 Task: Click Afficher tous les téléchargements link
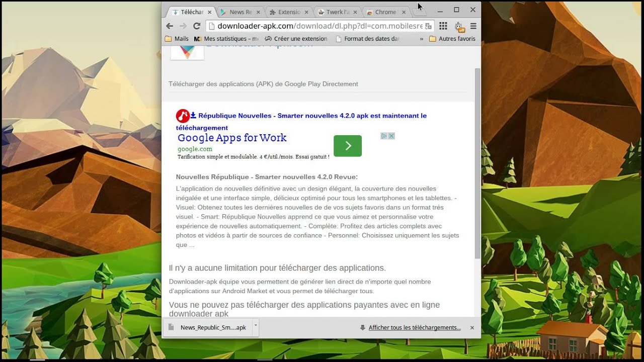pyautogui.click(x=415, y=328)
